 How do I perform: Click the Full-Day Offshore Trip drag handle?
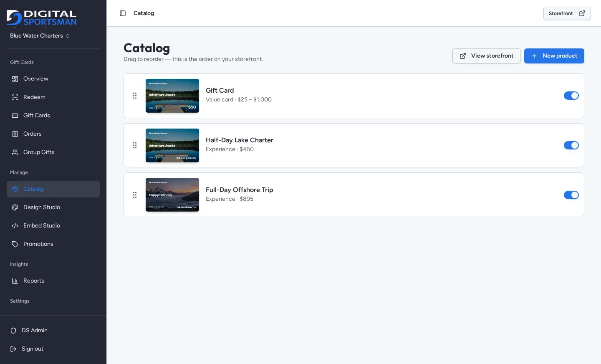(x=135, y=195)
